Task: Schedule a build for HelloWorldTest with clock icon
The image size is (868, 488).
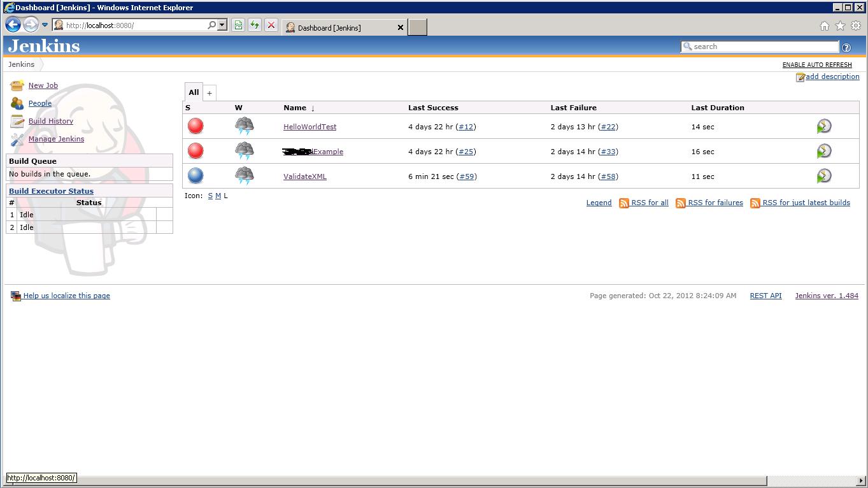Action: pos(824,126)
